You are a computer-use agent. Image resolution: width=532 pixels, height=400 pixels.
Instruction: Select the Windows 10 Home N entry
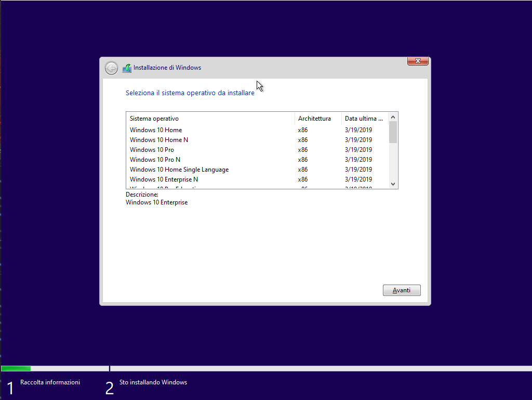[x=159, y=140]
